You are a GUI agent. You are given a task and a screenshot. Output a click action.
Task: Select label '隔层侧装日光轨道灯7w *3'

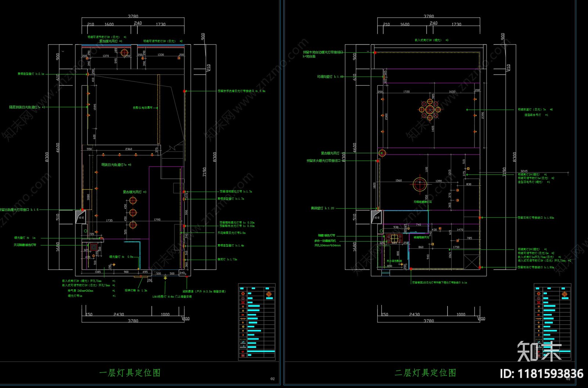point(27,107)
